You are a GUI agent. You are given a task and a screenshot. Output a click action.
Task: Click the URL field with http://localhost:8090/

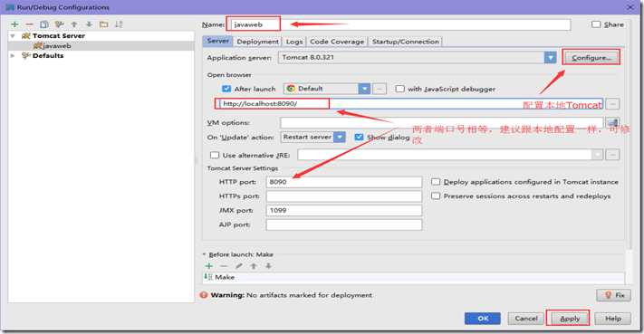410,104
